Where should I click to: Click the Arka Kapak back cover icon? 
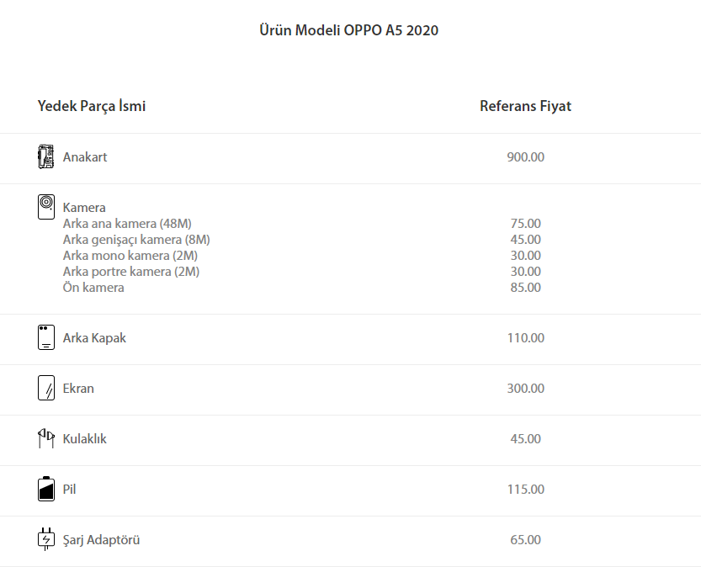46,337
